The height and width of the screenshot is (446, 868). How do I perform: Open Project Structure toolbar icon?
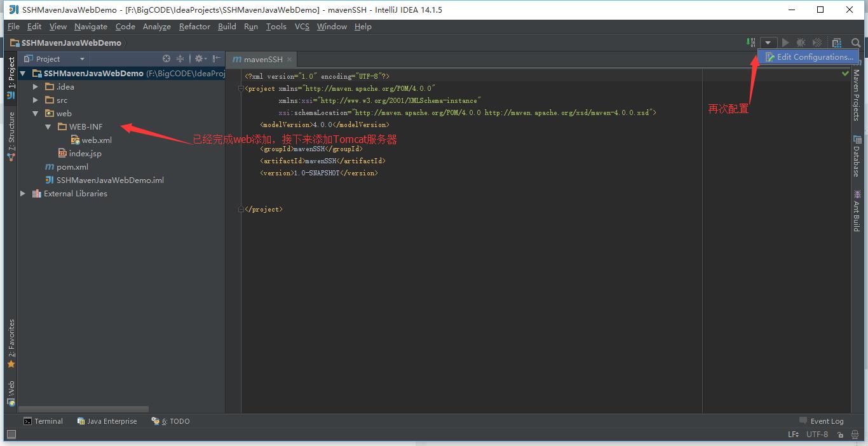[837, 43]
